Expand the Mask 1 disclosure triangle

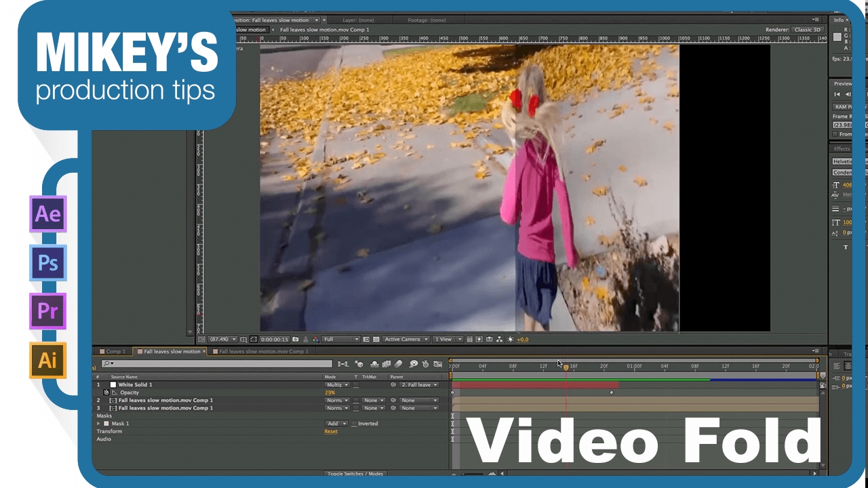98,424
